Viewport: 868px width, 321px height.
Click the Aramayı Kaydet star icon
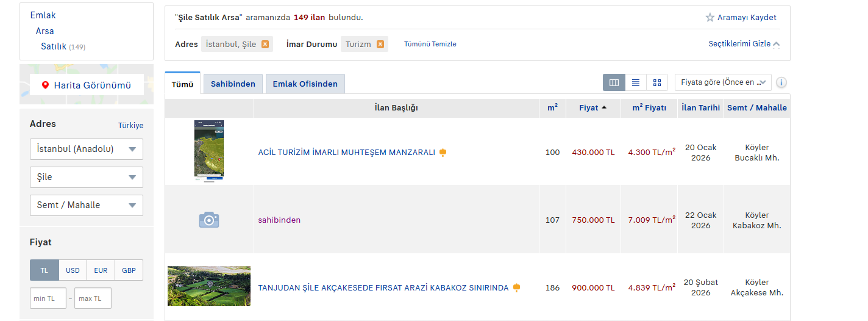pyautogui.click(x=710, y=18)
